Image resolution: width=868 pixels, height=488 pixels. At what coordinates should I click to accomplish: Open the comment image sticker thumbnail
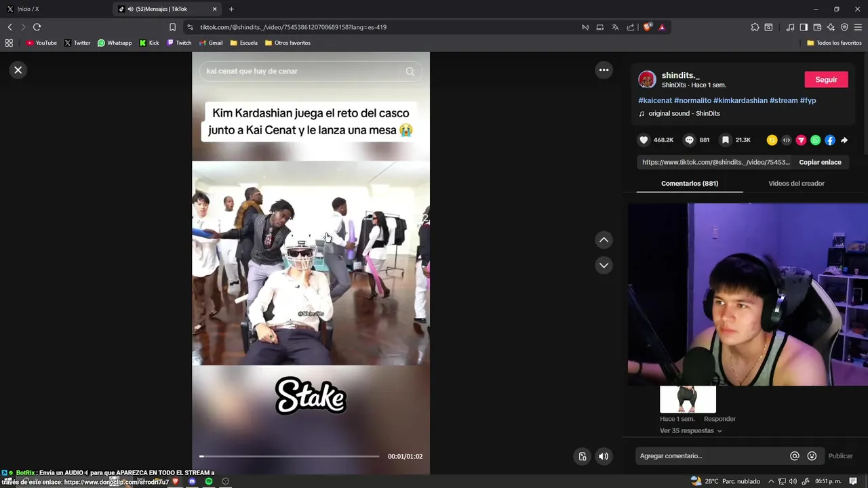pos(688,399)
